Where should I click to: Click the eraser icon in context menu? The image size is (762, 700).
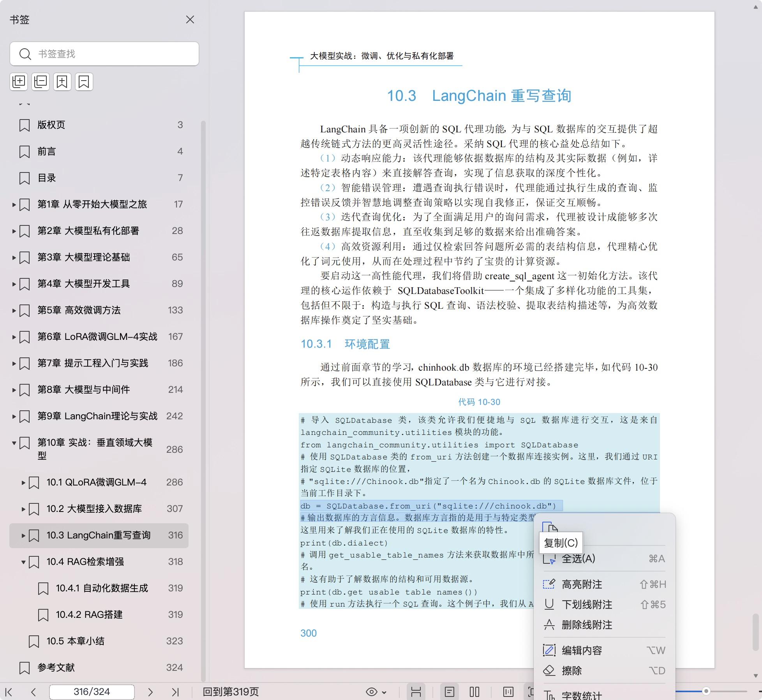pos(549,670)
